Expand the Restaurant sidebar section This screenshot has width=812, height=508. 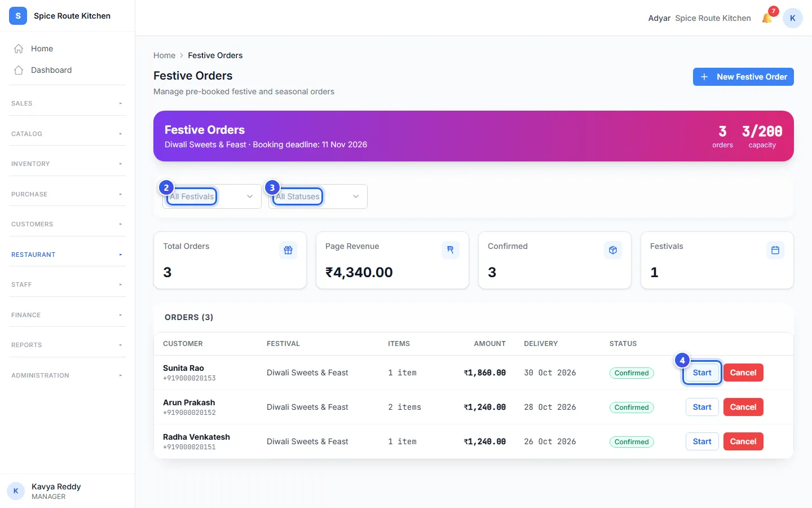(68, 255)
